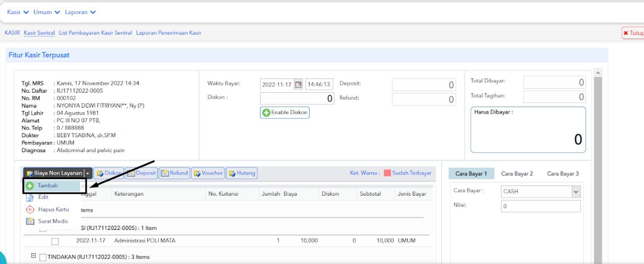Click the vertical scrollbar track
Image resolution: width=644 pixels, height=264 pixels.
click(x=598, y=171)
